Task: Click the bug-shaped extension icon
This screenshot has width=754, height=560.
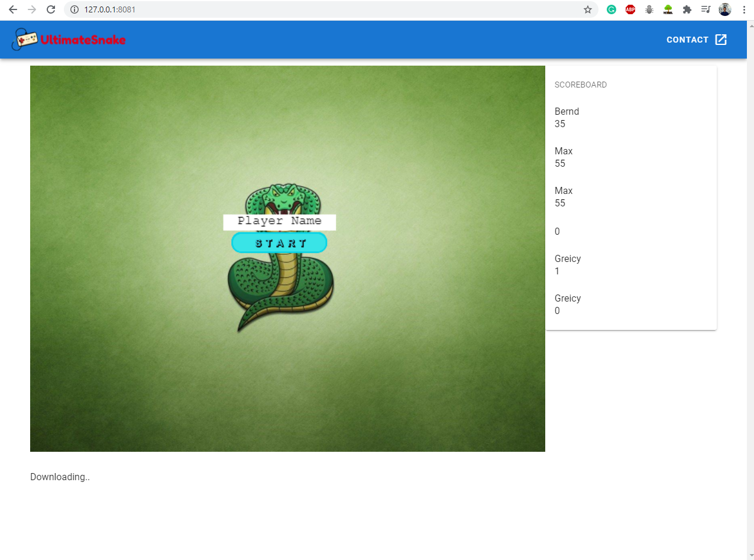Action: pyautogui.click(x=649, y=9)
